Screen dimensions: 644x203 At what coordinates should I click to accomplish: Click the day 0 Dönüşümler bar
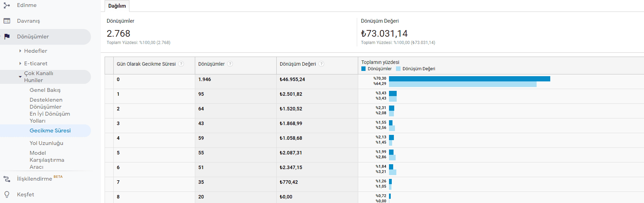[x=469, y=79]
